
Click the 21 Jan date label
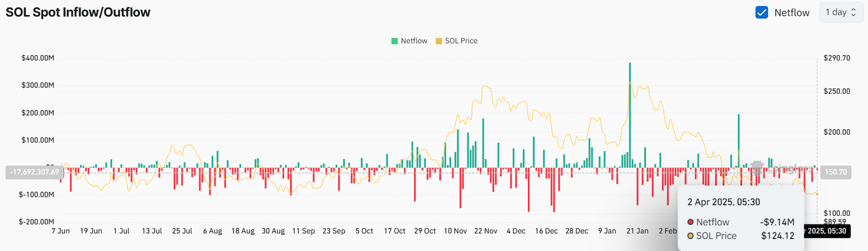[x=637, y=231]
